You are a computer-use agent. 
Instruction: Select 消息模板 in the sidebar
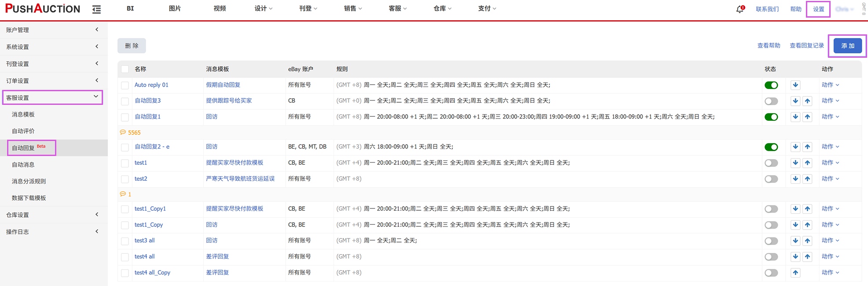[23, 114]
